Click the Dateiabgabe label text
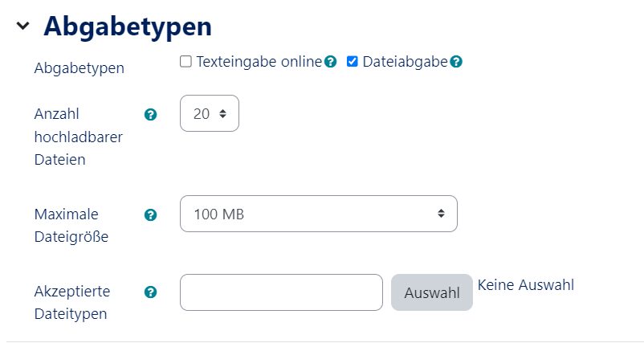 pos(405,62)
